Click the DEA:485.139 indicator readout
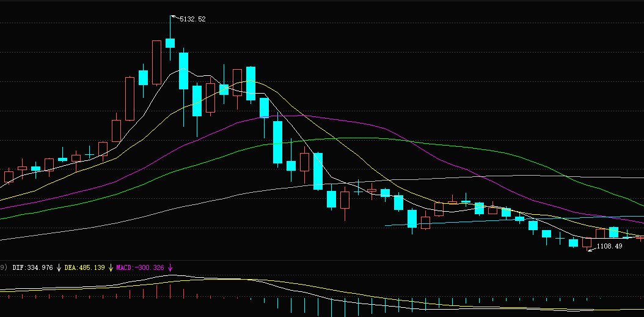 [x=84, y=267]
